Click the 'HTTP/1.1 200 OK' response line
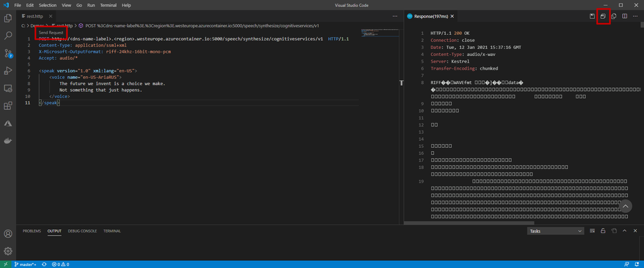The height and width of the screenshot is (268, 644). click(x=450, y=34)
